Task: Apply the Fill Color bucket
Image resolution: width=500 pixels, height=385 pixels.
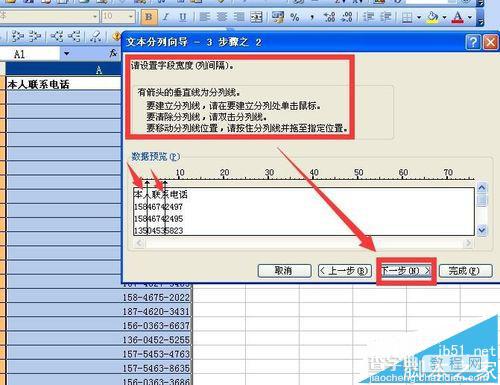Action: [432, 17]
